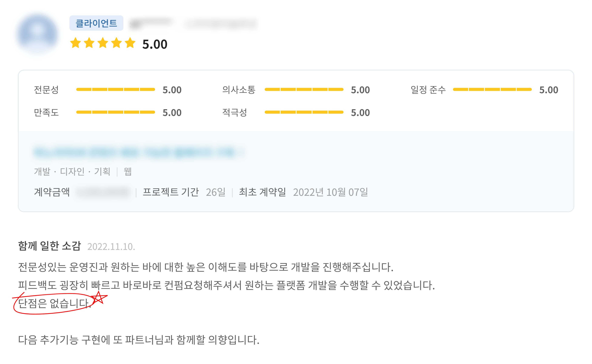This screenshot has width=592, height=364.
Task: Click the 의사소통 rating bar
Action: [x=304, y=90]
